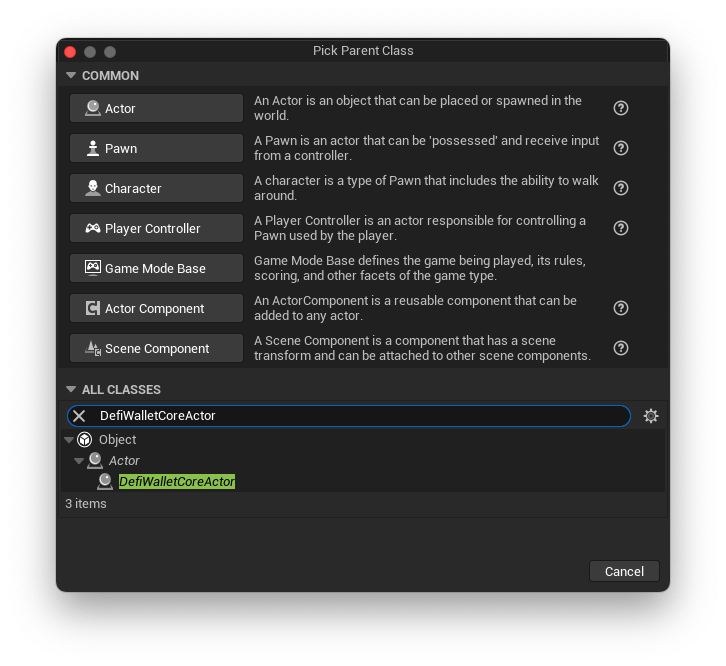Open help for the Actor Component class
726x666 pixels.
620,308
